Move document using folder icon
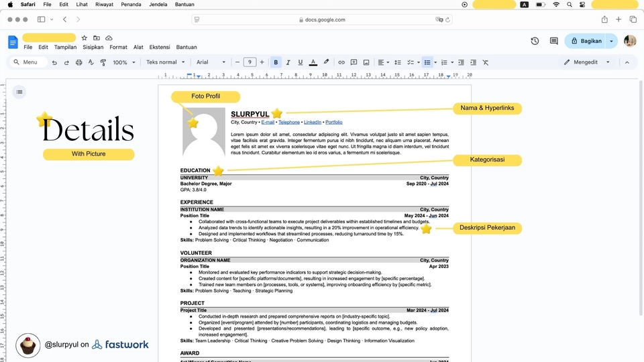This screenshot has height=362, width=644. pyautogui.click(x=97, y=38)
